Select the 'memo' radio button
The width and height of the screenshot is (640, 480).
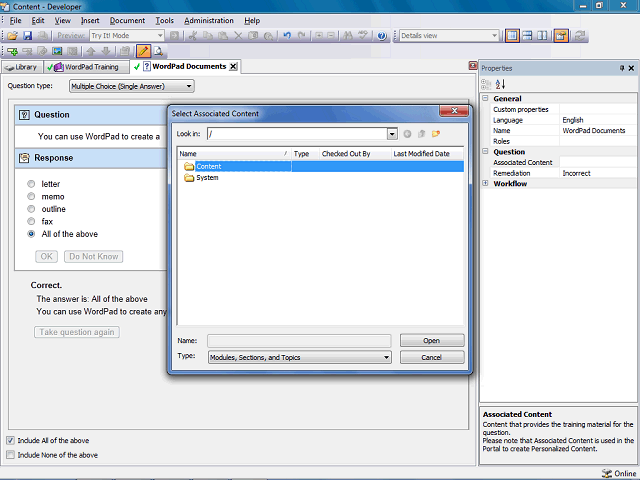point(31,196)
